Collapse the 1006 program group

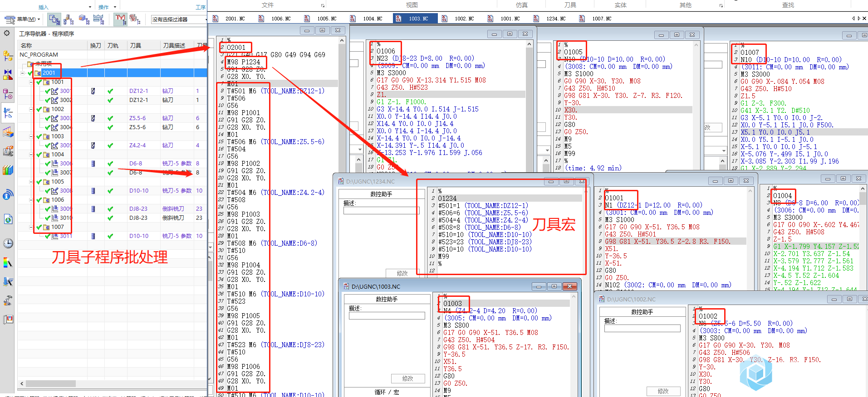[x=31, y=200]
